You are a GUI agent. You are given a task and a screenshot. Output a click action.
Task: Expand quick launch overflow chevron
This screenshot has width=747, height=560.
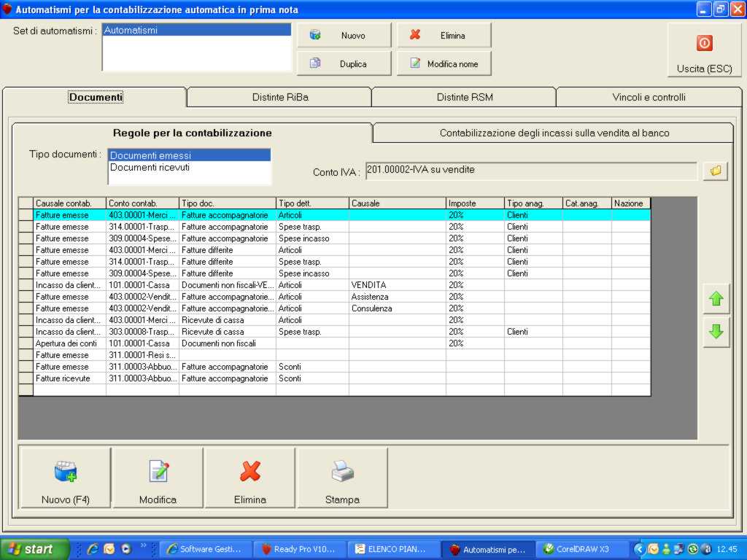(x=143, y=545)
